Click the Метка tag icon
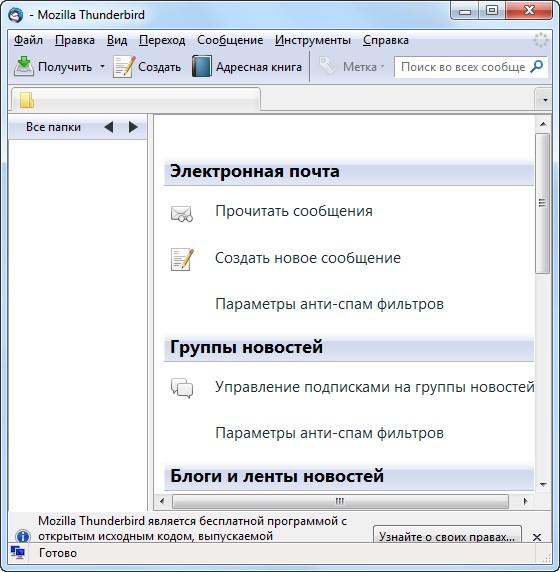The height and width of the screenshot is (572, 560). click(328, 66)
